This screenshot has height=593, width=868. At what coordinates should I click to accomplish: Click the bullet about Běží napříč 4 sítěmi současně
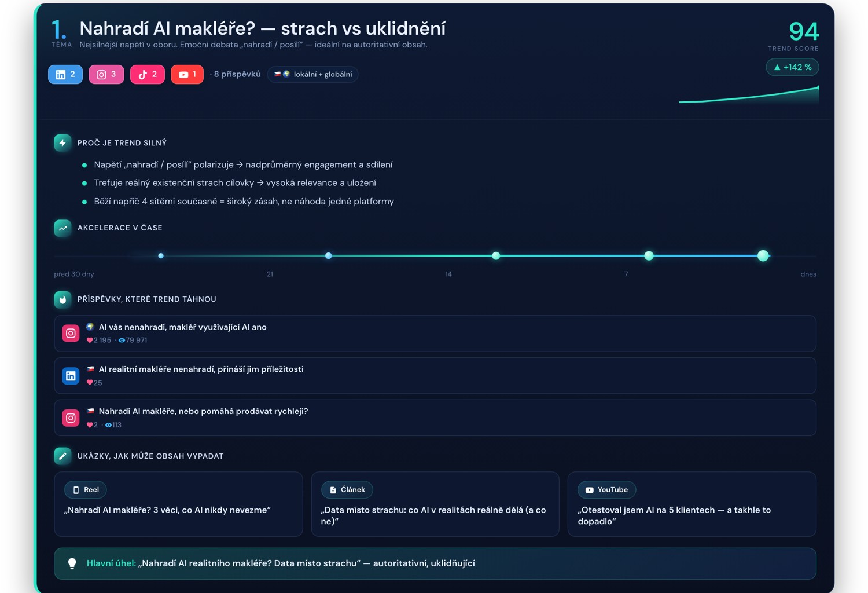click(244, 202)
